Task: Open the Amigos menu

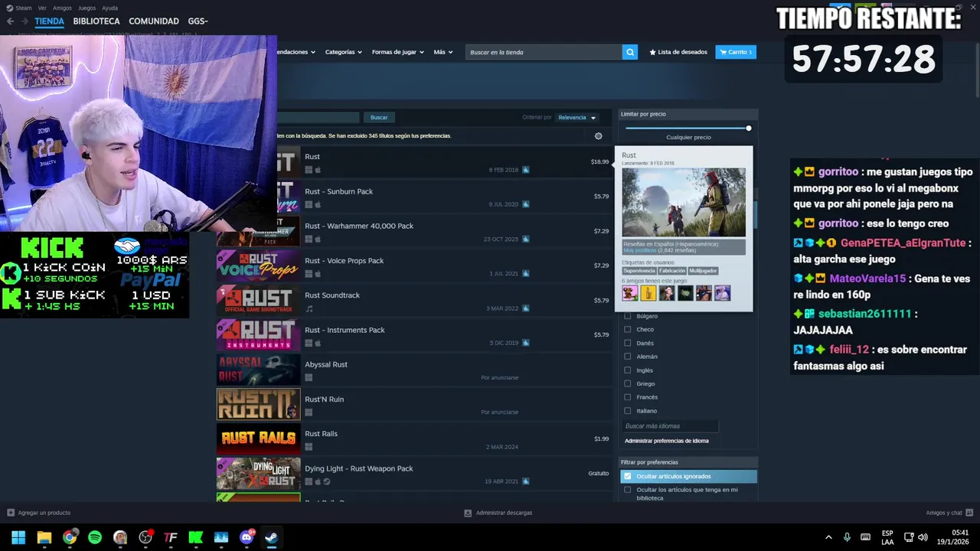Action: click(62, 8)
